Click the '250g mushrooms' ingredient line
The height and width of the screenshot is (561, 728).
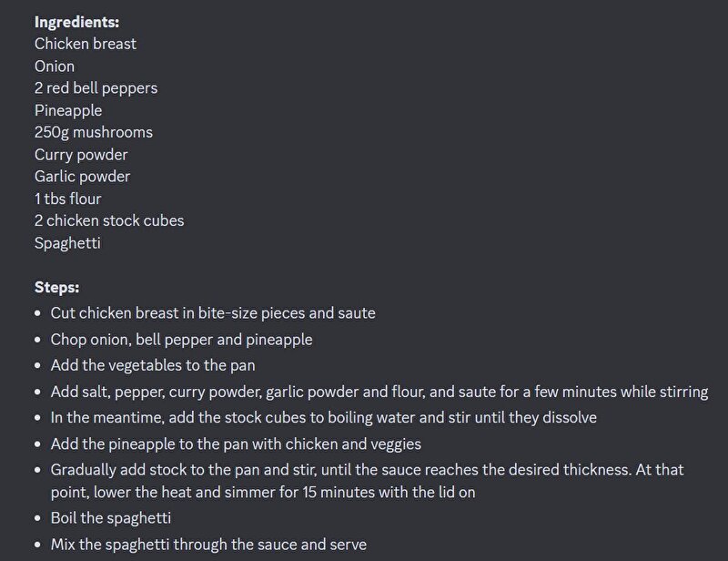(x=94, y=132)
